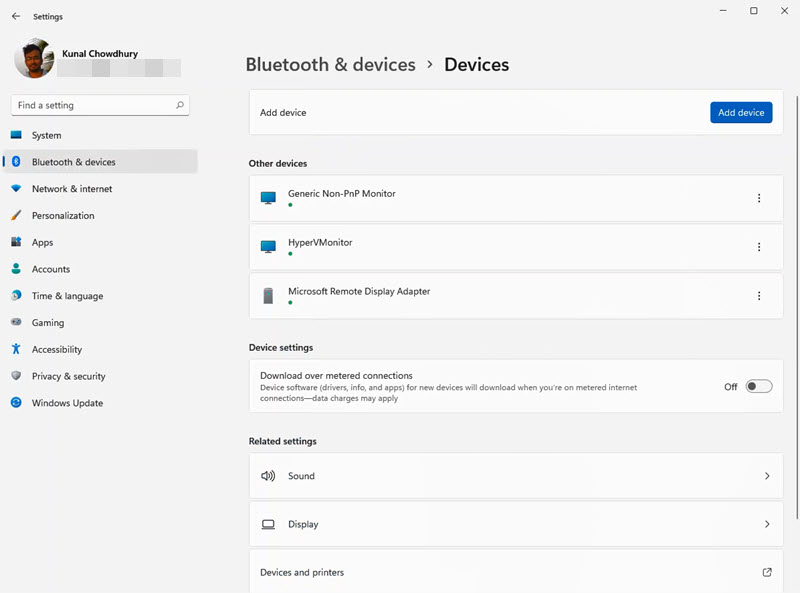Click the Accessibility figure icon
This screenshot has width=800, height=593.
click(16, 349)
